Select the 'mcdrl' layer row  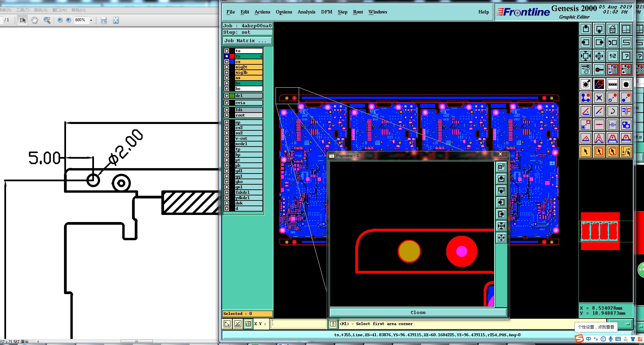[x=249, y=144]
